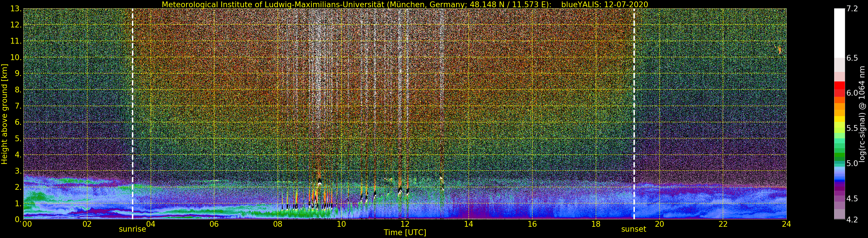Screen dimensions: 868x238
Task: Click the "2." height axis tick label
Action: point(18,187)
